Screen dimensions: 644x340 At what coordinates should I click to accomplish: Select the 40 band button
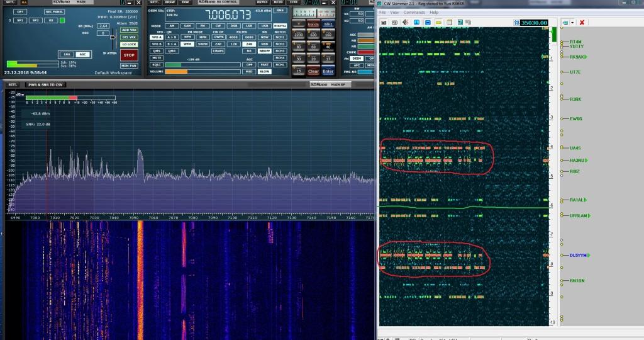click(x=328, y=45)
